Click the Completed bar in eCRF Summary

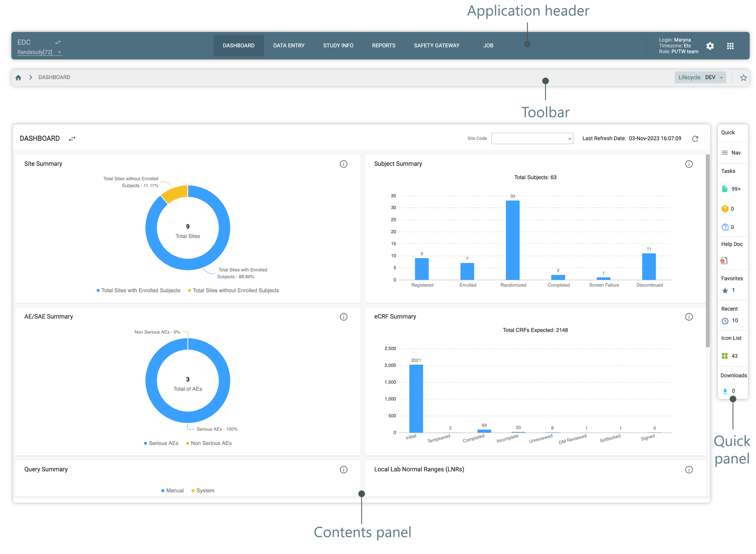point(484,431)
